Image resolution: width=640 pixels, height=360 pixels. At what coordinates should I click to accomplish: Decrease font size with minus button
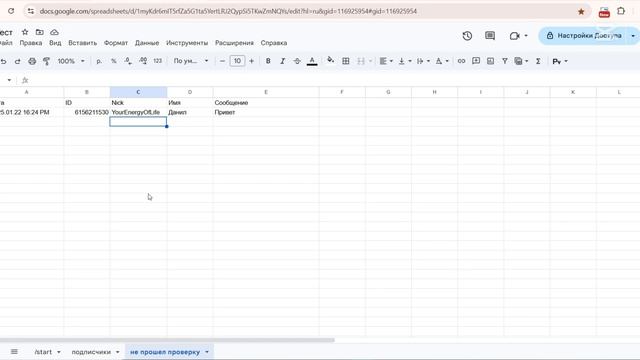point(222,61)
